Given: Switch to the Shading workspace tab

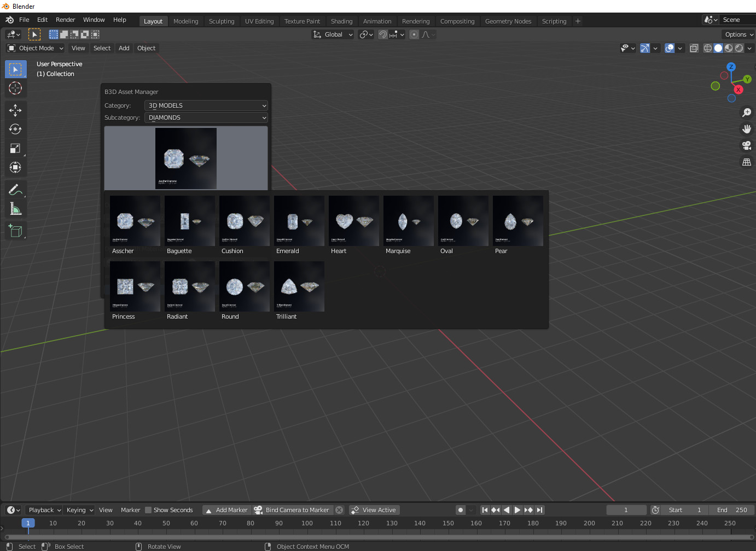Looking at the screenshot, I should click(342, 21).
